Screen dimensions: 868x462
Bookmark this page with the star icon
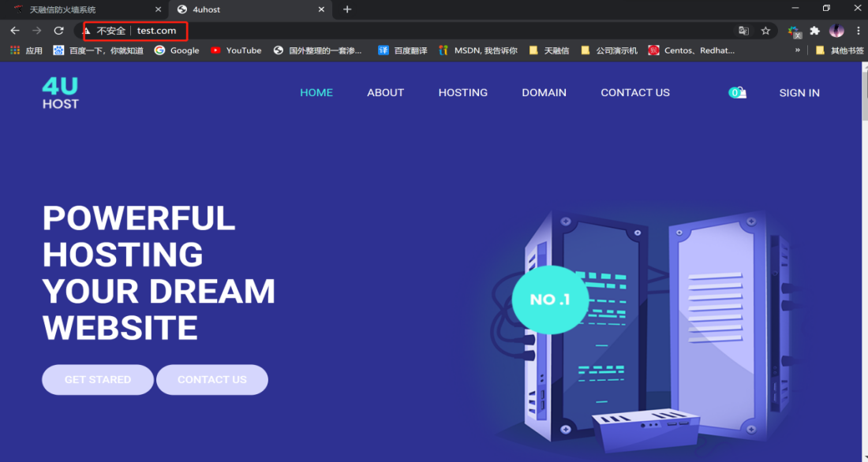[x=765, y=31]
